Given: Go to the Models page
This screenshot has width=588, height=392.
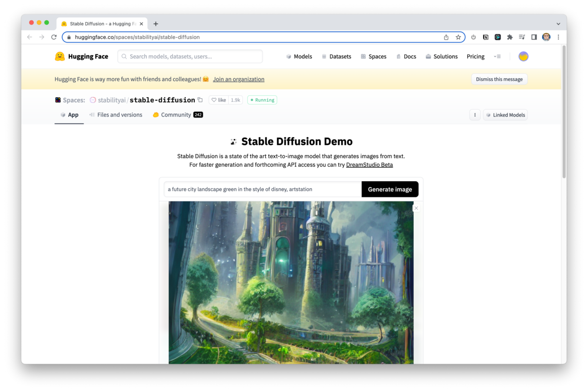Looking at the screenshot, I should tap(299, 57).
